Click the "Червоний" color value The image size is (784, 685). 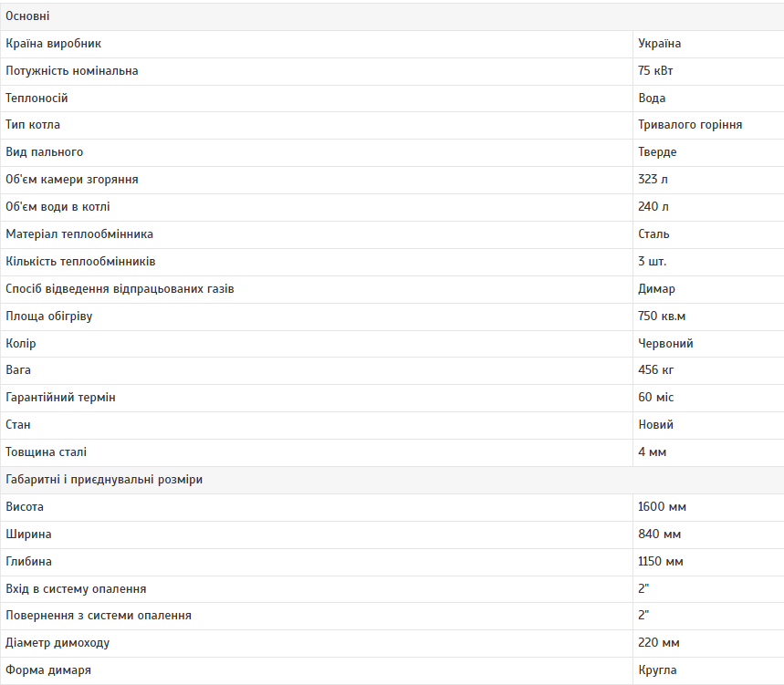click(666, 344)
